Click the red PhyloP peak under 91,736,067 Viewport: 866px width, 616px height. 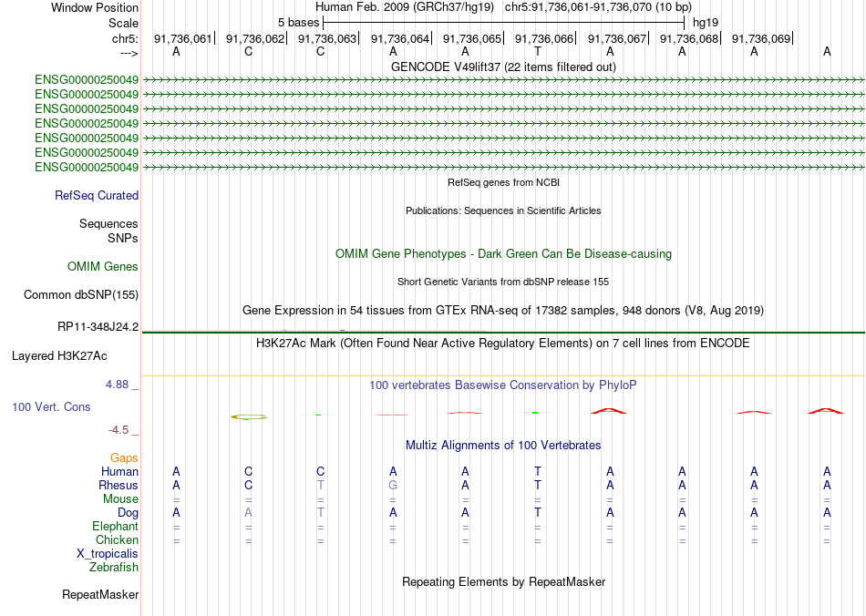(x=609, y=411)
